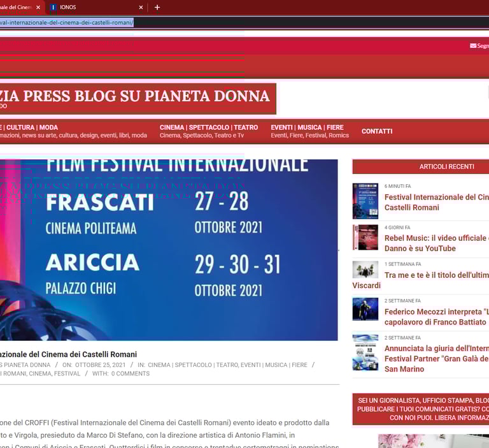Screen dimensions: 489x448
Task: Open the Cultura | Moda menu
Action: point(73,131)
